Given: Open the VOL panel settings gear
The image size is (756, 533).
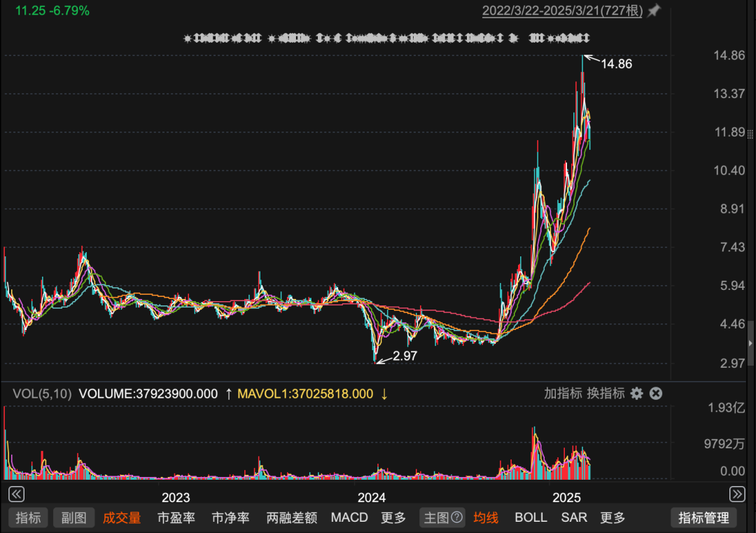Looking at the screenshot, I should (636, 394).
